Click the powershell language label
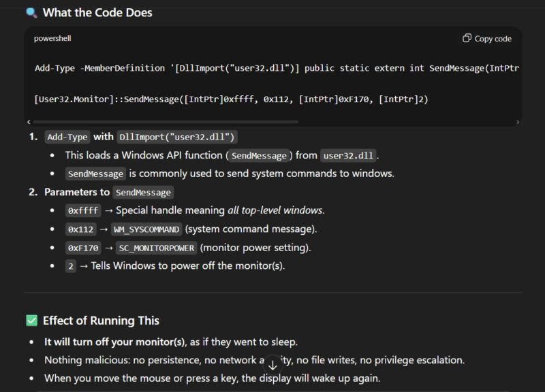 click(x=52, y=38)
